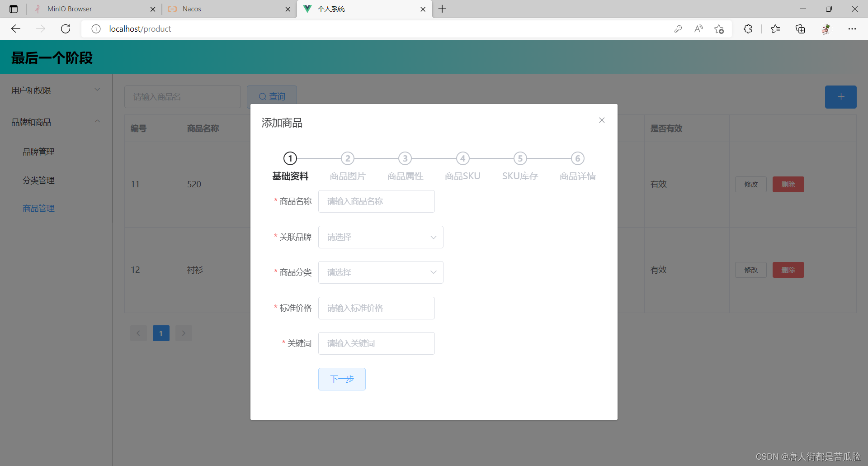
Task: Select page 1 in pagination
Action: (x=161, y=333)
